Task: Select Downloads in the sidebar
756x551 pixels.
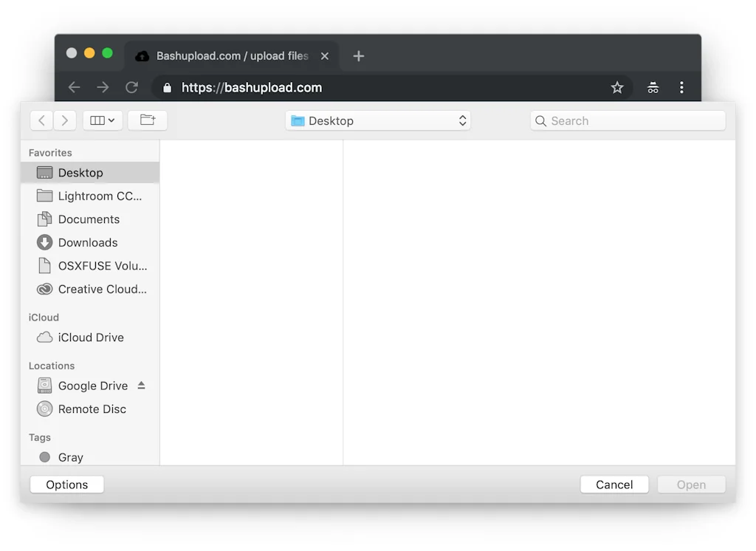Action: pos(90,242)
